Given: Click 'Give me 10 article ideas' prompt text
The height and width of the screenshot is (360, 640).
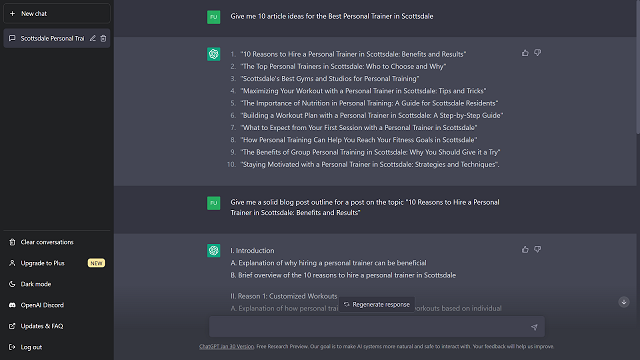Looking at the screenshot, I should point(332,16).
